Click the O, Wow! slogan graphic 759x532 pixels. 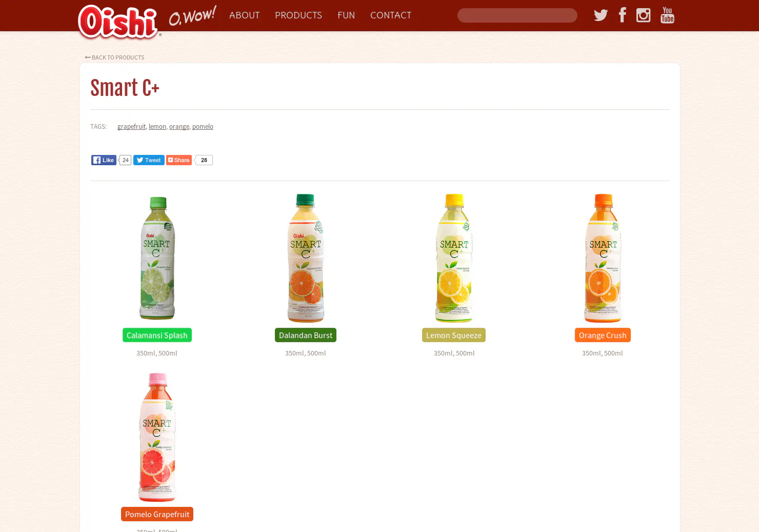[193, 16]
